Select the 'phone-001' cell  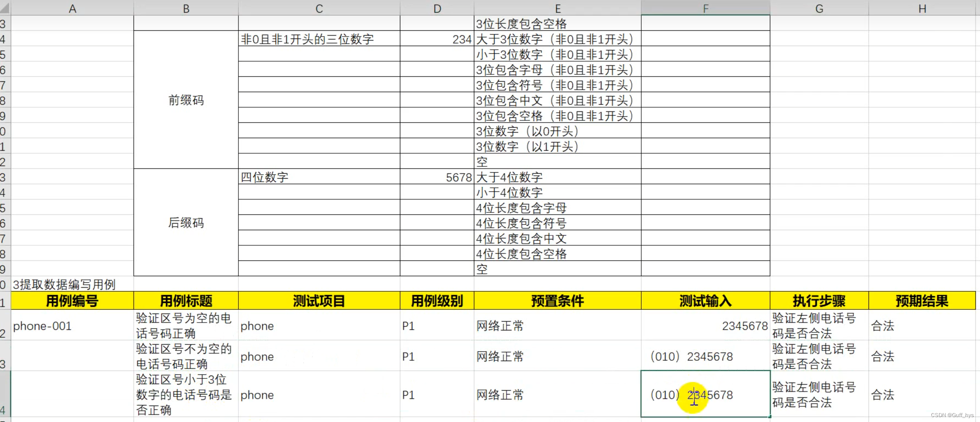click(x=72, y=325)
